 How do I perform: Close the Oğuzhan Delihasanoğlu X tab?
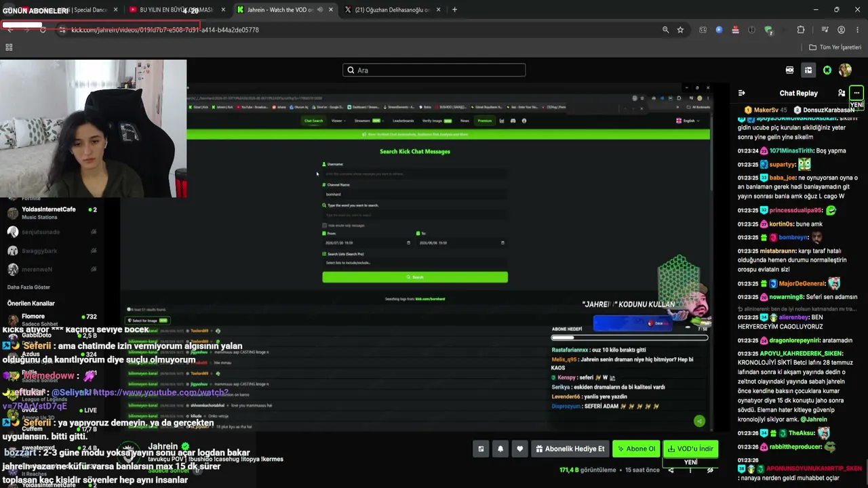[x=438, y=10]
